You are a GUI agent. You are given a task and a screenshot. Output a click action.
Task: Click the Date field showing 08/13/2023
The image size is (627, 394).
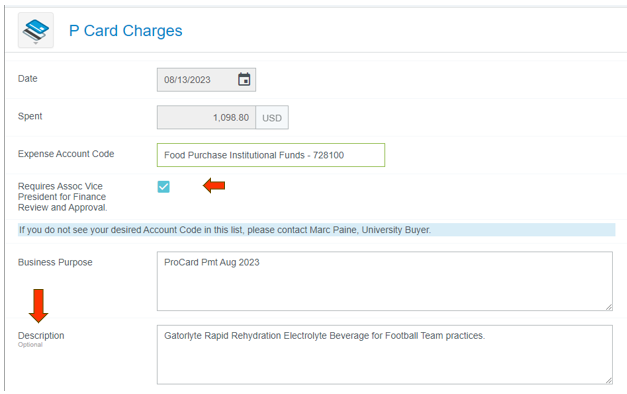206,80
